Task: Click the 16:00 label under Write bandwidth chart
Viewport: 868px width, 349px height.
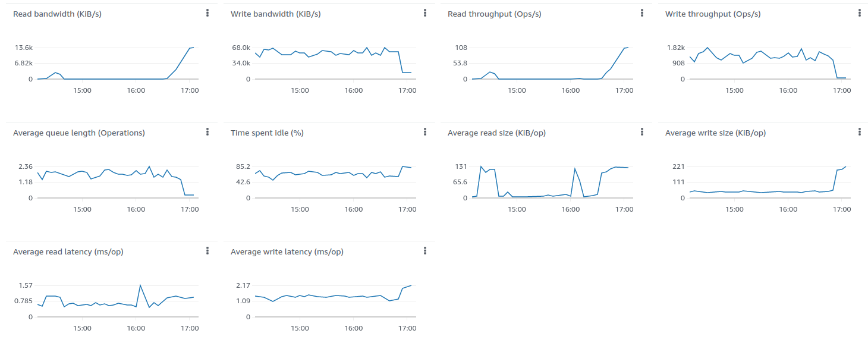Action: pyautogui.click(x=354, y=91)
